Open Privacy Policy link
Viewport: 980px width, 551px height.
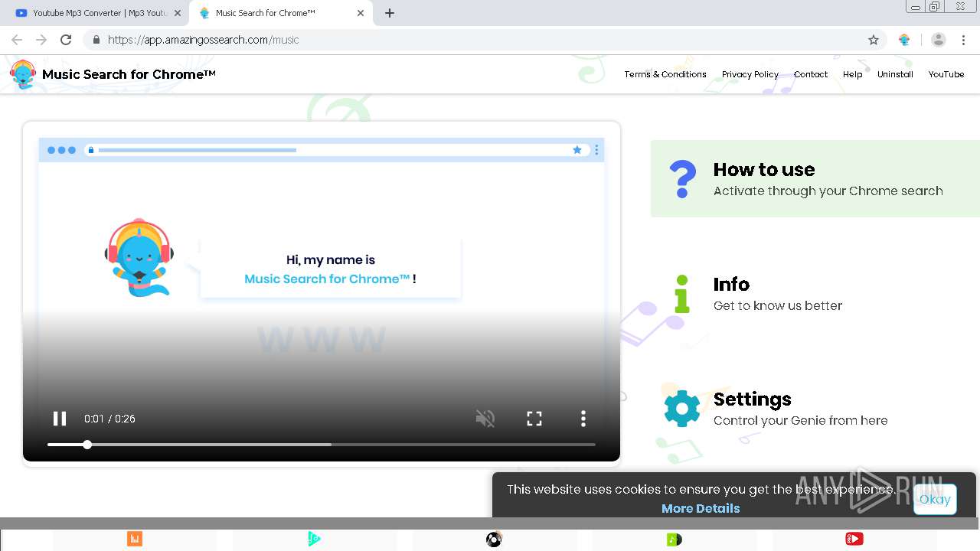[x=750, y=74]
